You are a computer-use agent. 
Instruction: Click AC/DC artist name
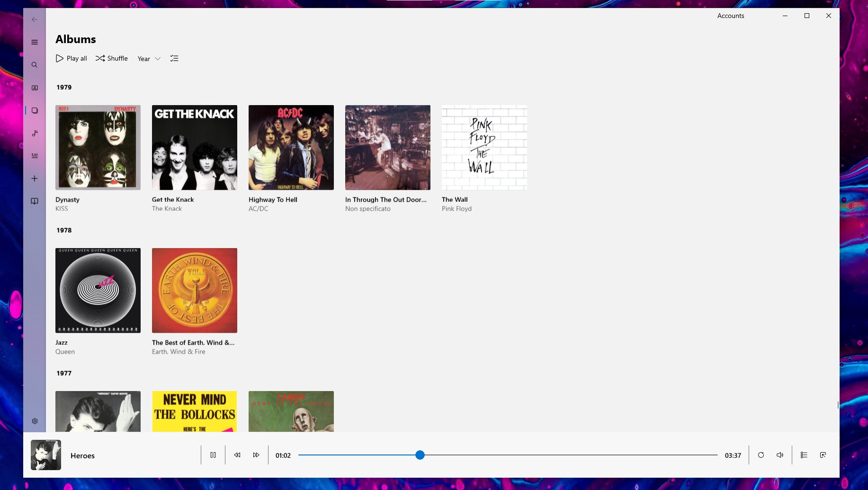[x=259, y=209]
